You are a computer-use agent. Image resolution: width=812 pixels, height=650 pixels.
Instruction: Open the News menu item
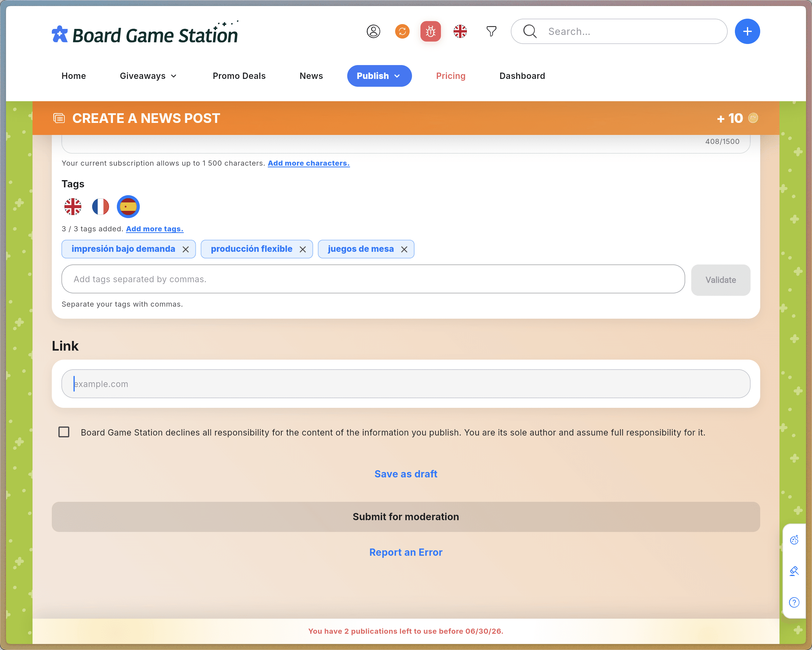311,76
